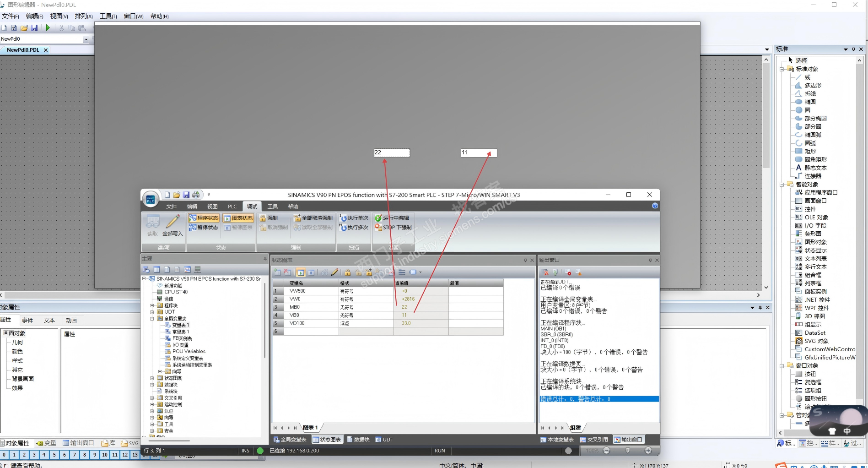The image size is (868, 468).
Task: Click the I/O field showing 11 on the canvas
Action: click(479, 152)
